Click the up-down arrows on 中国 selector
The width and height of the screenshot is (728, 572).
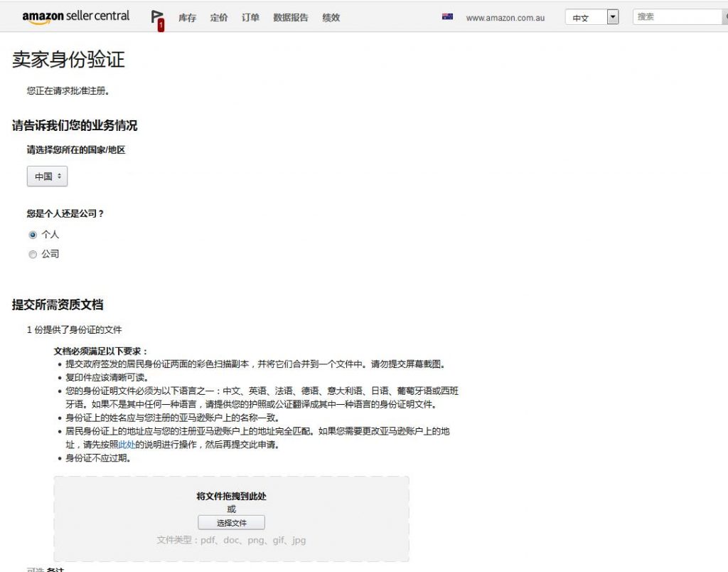[x=59, y=176]
